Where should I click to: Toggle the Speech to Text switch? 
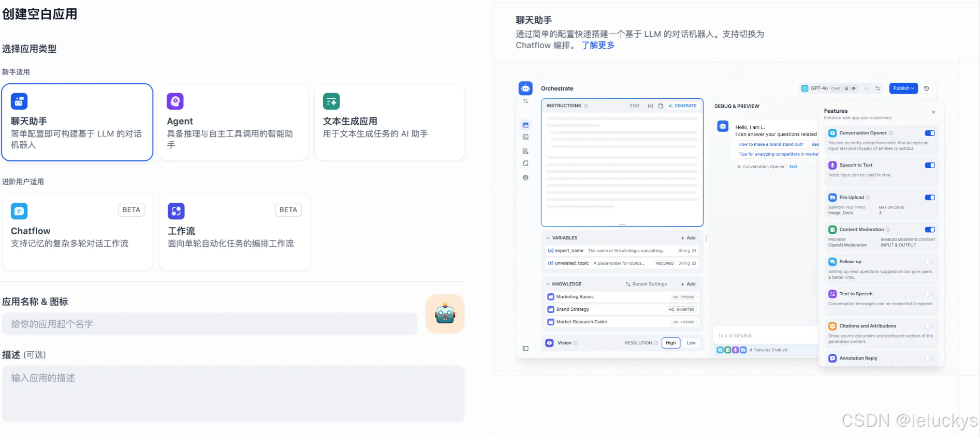(x=930, y=165)
